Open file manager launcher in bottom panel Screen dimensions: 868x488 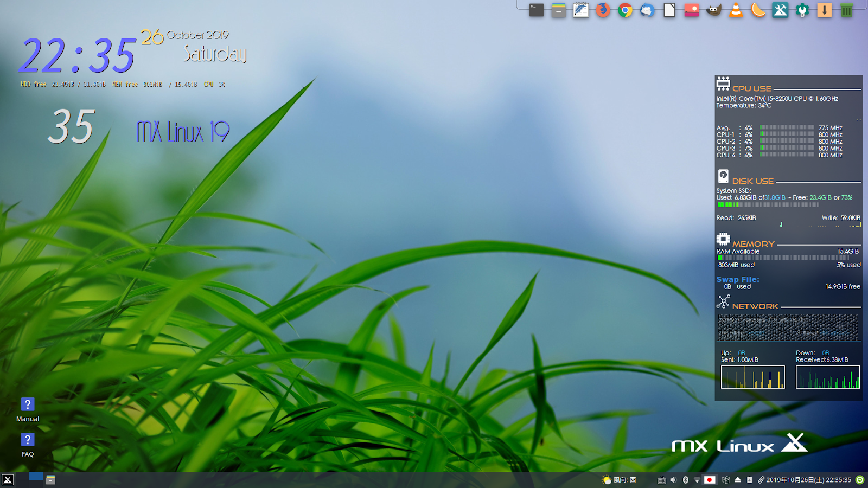coord(50,480)
